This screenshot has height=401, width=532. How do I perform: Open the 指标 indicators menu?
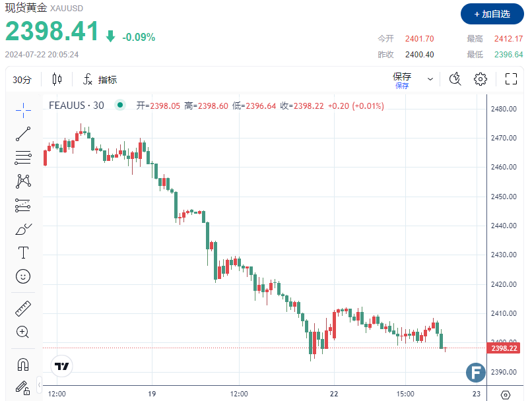pyautogui.click(x=100, y=78)
